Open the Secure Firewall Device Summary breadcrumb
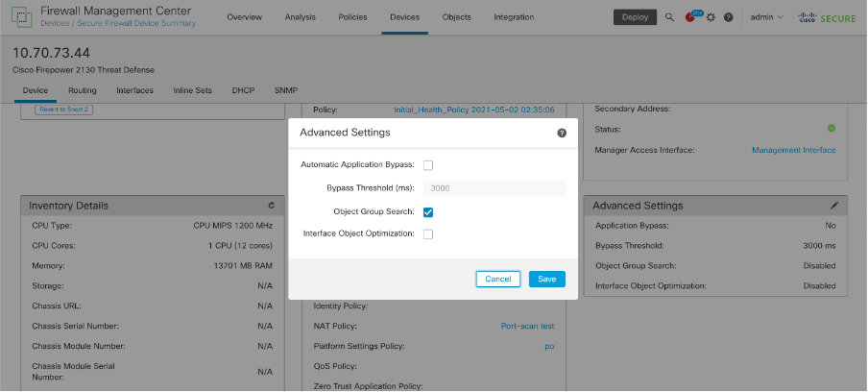The height and width of the screenshot is (392, 868). pos(136,23)
